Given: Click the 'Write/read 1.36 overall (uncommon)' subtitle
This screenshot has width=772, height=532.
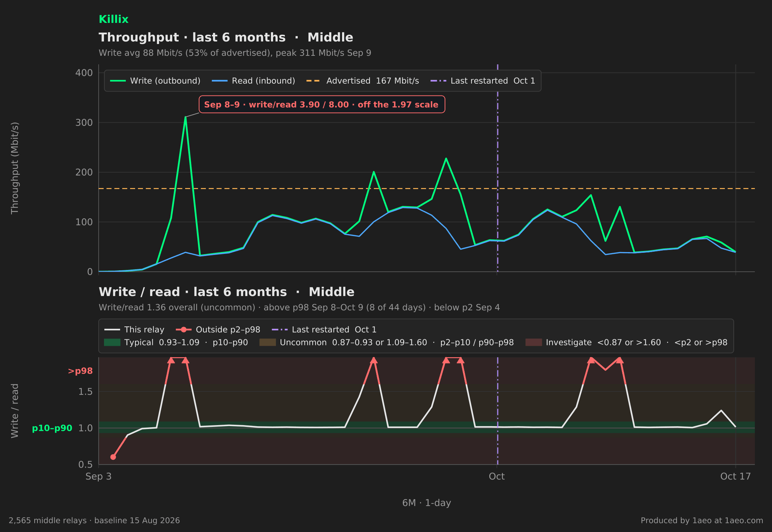Looking at the screenshot, I should coord(299,307).
